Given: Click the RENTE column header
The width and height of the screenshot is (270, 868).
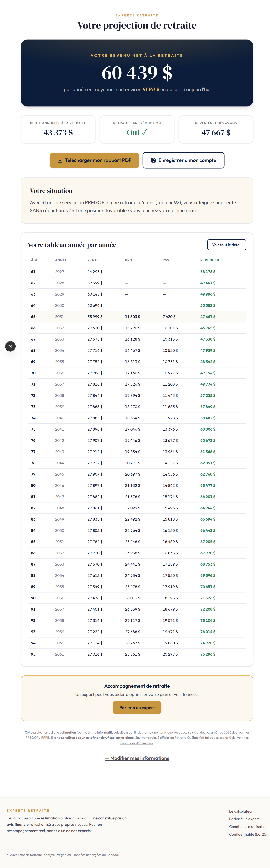Looking at the screenshot, I should click(x=93, y=260).
